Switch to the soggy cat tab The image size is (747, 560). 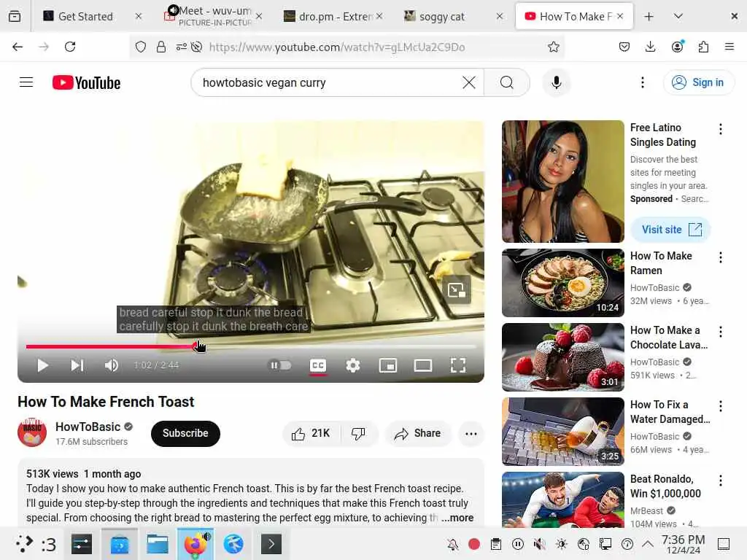coord(452,16)
